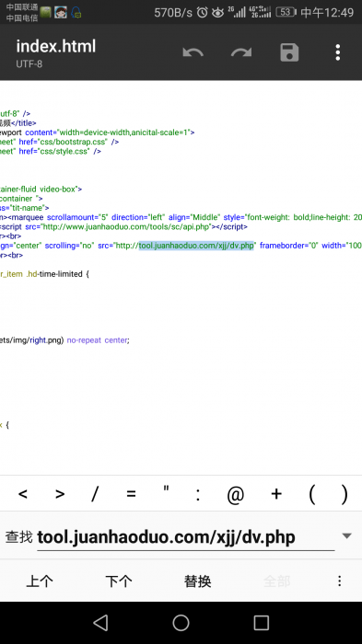Tap the tit-name class code line
The width and height of the screenshot is (362, 644).
[25, 208]
